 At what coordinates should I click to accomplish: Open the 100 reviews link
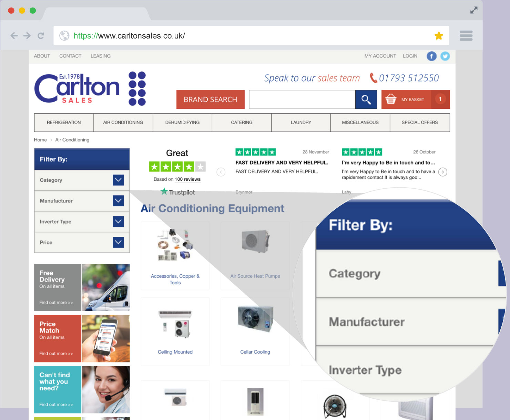[187, 179]
